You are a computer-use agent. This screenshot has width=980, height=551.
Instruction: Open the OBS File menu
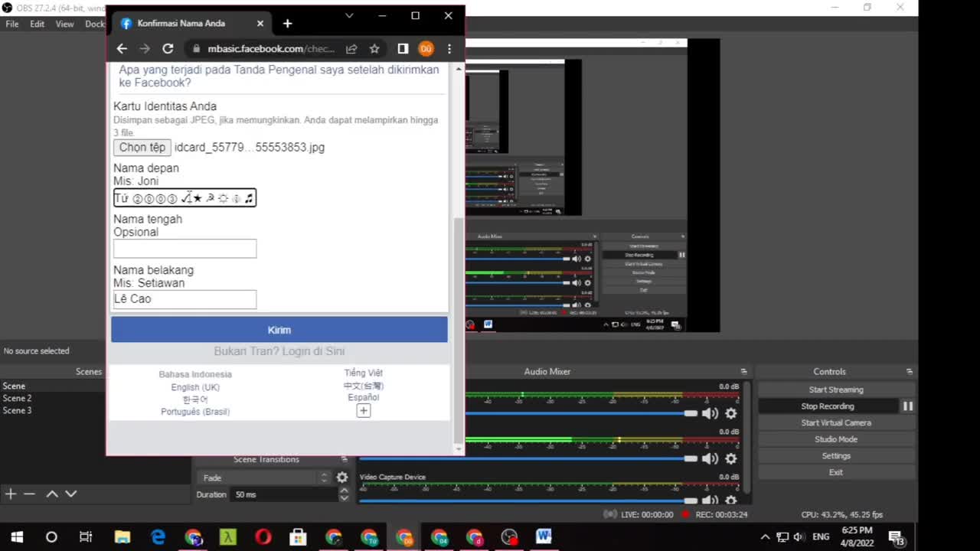pyautogui.click(x=12, y=24)
